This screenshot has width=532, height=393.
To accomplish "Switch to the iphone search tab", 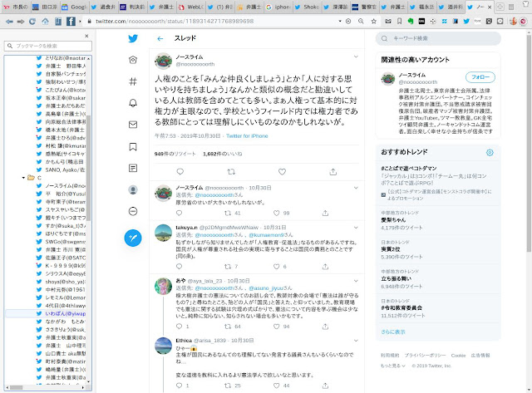I will tap(278, 7).
